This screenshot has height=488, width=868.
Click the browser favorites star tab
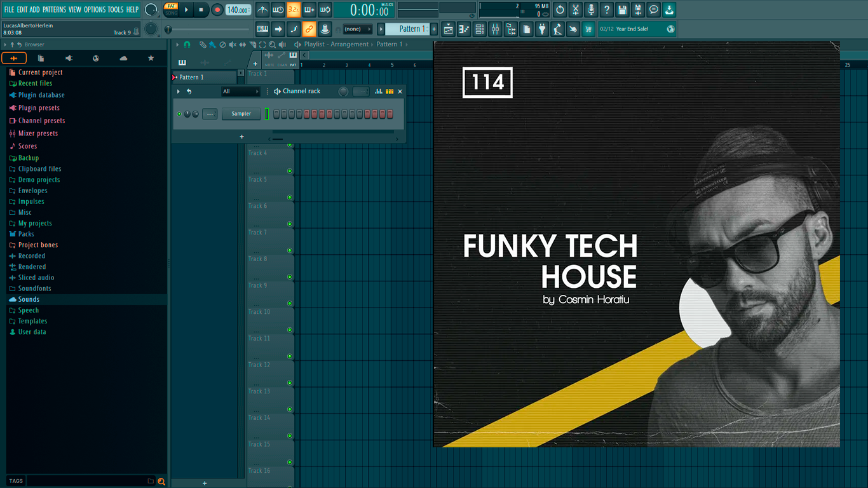point(151,58)
